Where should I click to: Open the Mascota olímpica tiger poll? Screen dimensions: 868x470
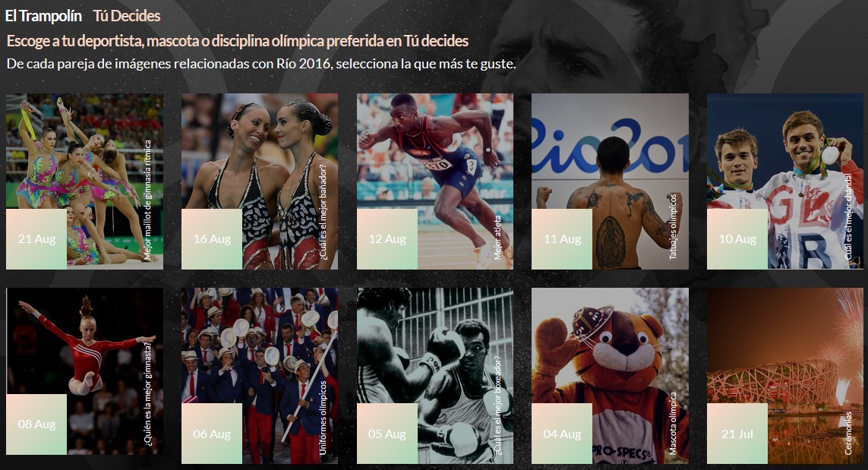610,376
